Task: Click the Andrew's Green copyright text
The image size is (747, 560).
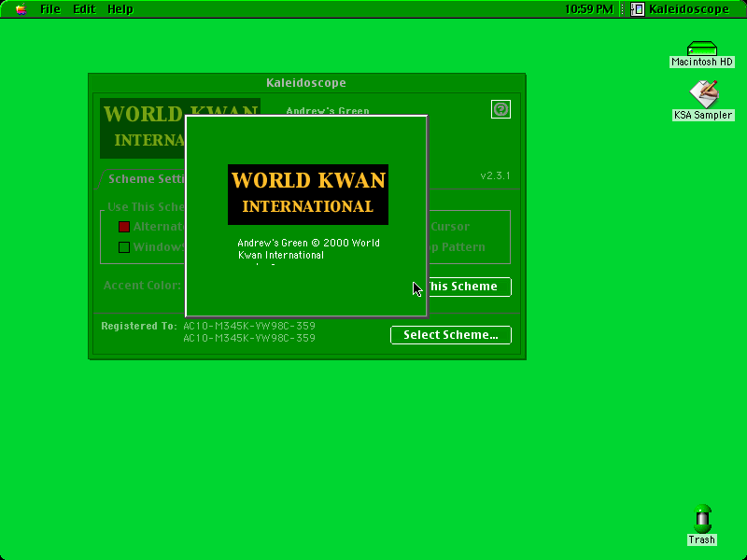Action: (309, 249)
